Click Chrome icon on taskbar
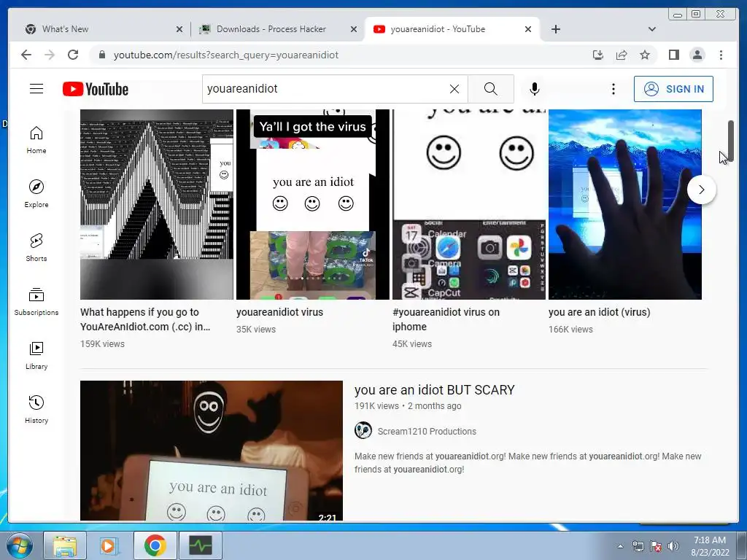This screenshot has width=747, height=560. coord(155,545)
